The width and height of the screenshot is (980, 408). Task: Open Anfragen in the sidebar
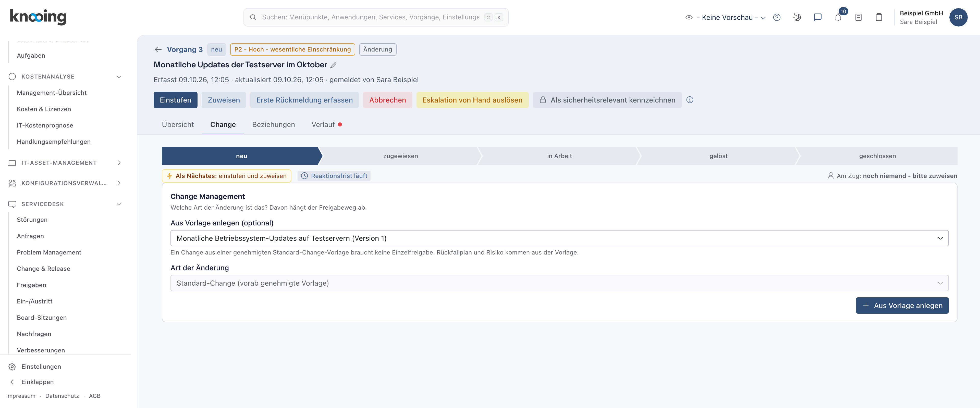coord(30,236)
